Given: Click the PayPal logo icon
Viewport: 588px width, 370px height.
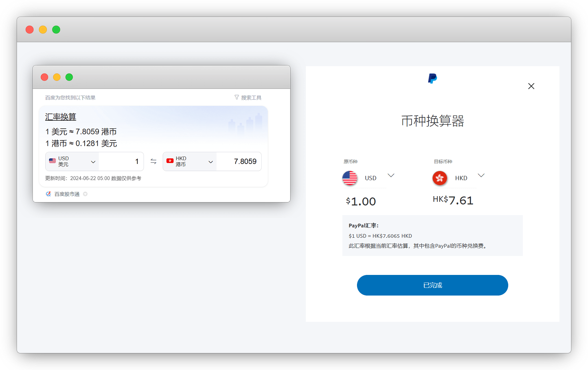Looking at the screenshot, I should point(432,78).
